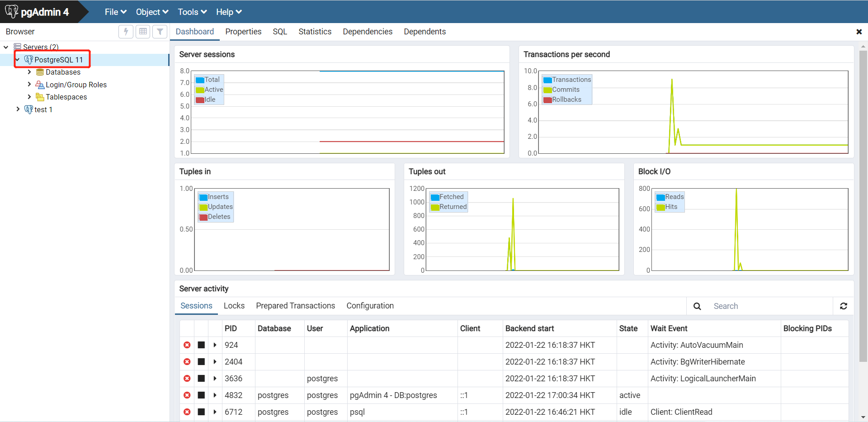Cancel active query for PID 4832

[x=202, y=395]
